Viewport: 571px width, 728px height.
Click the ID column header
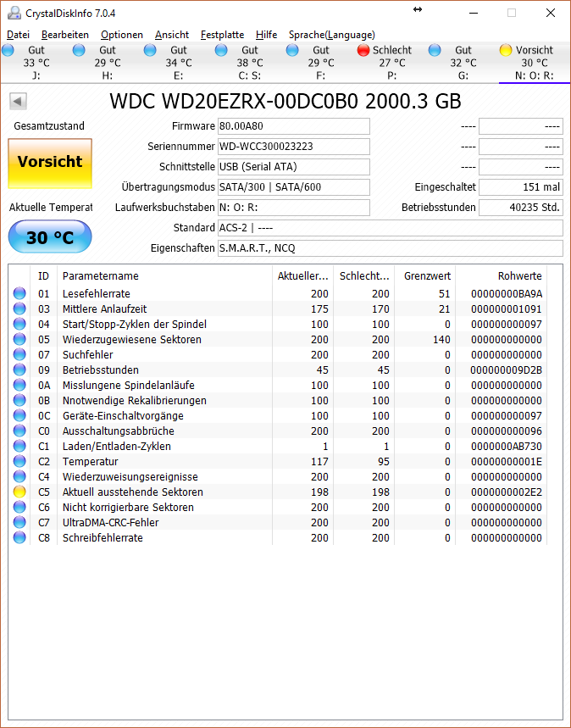[44, 275]
